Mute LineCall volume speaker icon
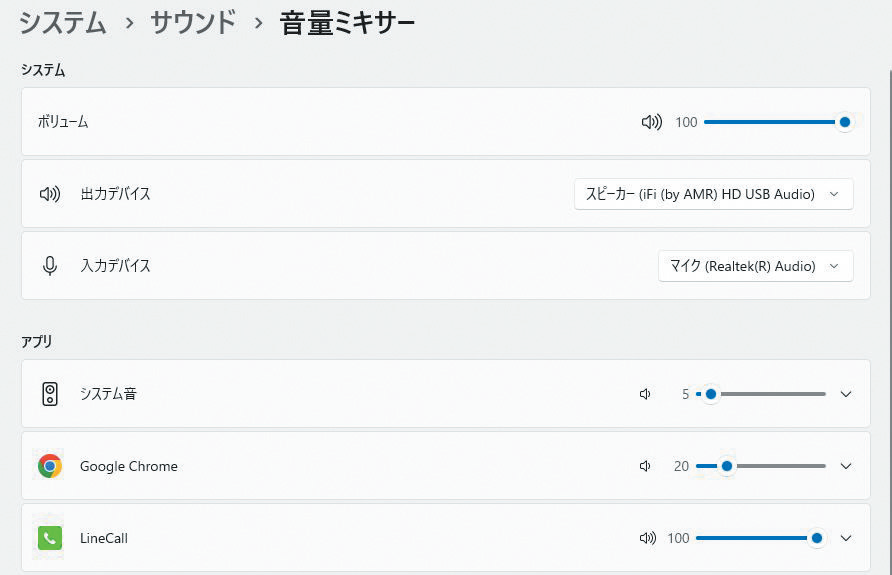Screen dimensions: 892x575 647,538
